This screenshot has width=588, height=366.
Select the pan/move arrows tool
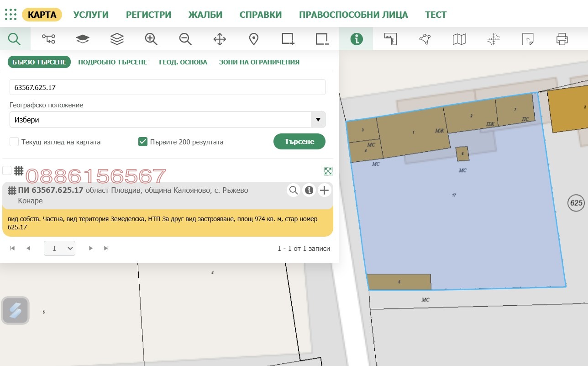(x=220, y=39)
